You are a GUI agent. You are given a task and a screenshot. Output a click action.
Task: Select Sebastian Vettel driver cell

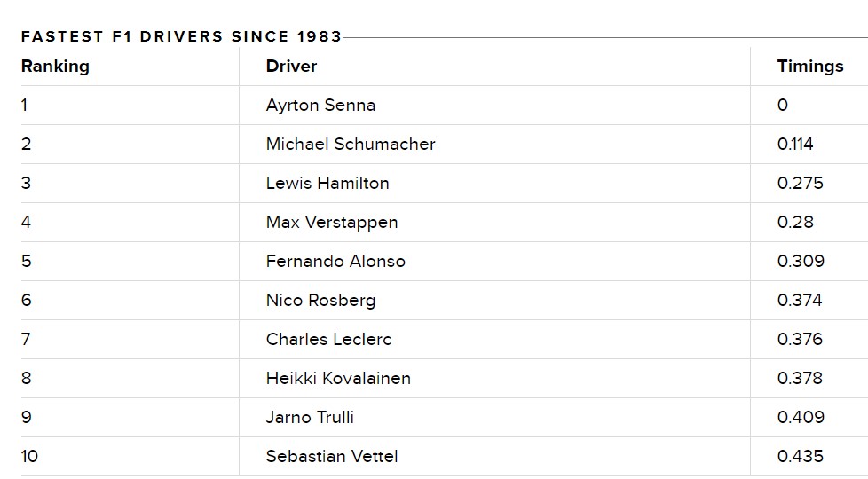pos(332,456)
